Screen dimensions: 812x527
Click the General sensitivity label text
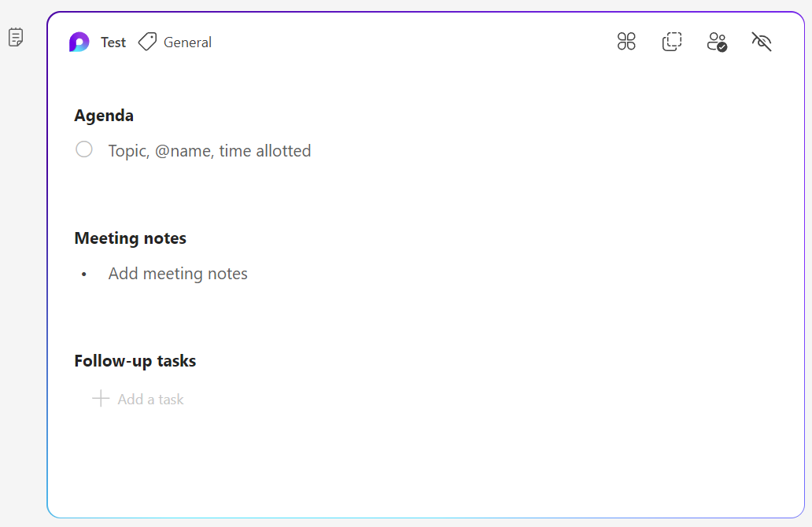(187, 42)
